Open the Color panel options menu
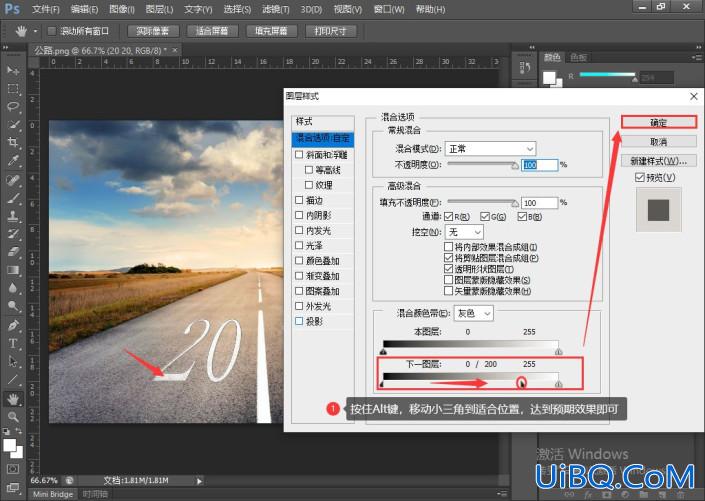The height and width of the screenshot is (501, 705). (696, 57)
